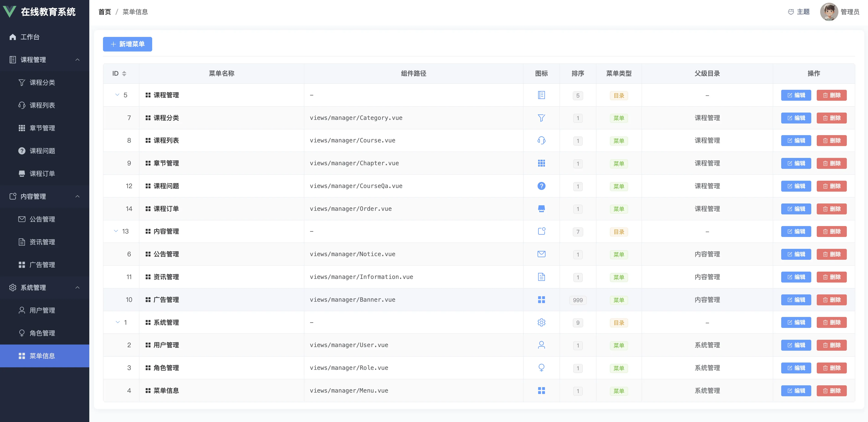Click the theme icon in header

(x=791, y=12)
